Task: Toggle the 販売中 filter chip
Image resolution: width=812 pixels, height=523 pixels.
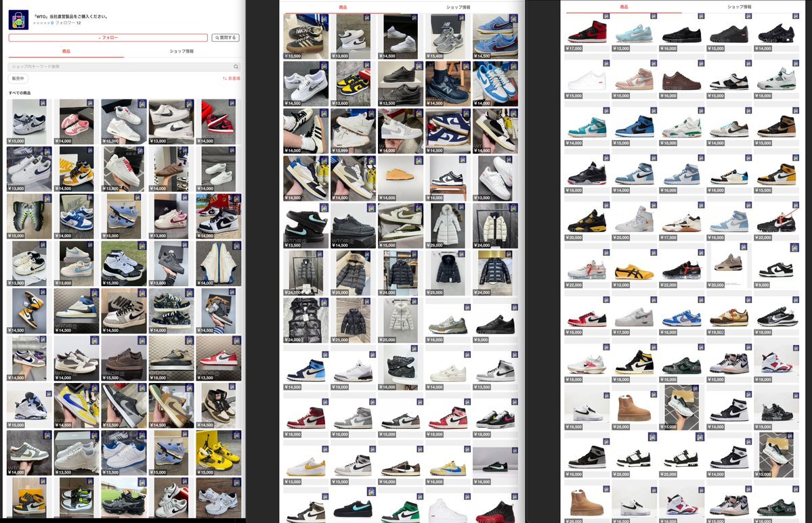Action: 18,78
